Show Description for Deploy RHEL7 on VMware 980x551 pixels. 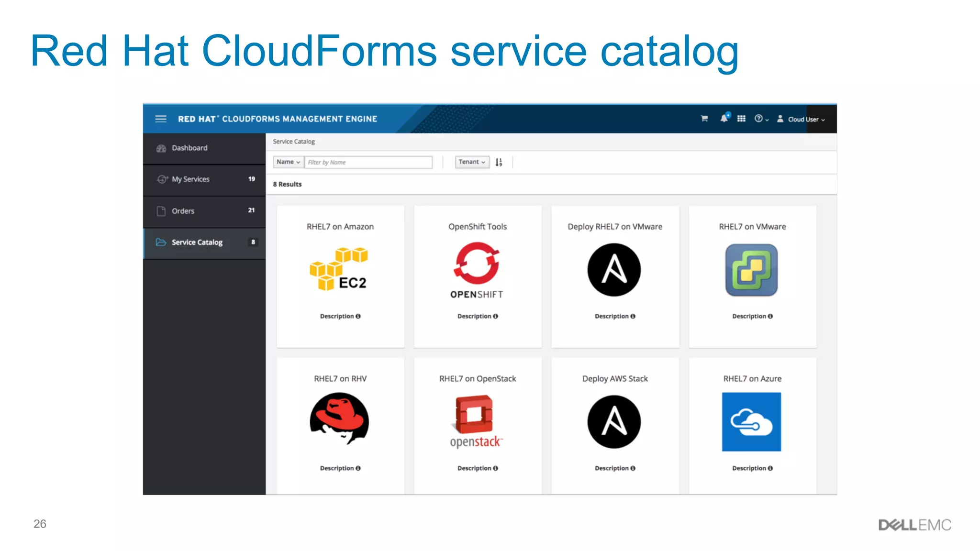coord(615,316)
